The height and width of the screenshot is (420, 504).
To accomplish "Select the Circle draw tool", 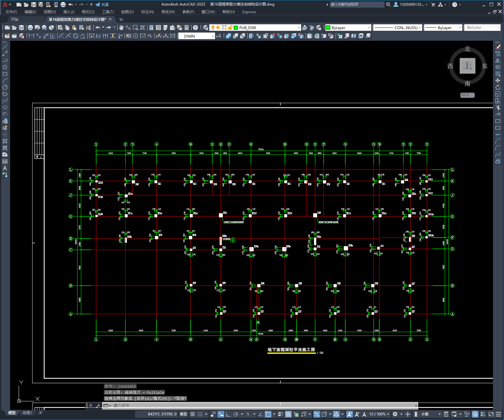I will (5, 87).
